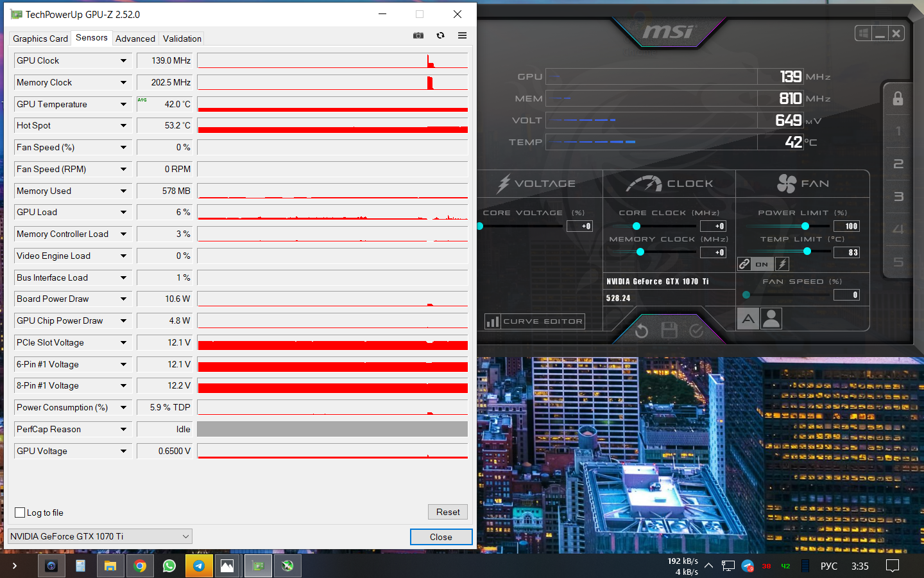
Task: Click the taskbar clock showing 3:35
Action: click(x=860, y=566)
